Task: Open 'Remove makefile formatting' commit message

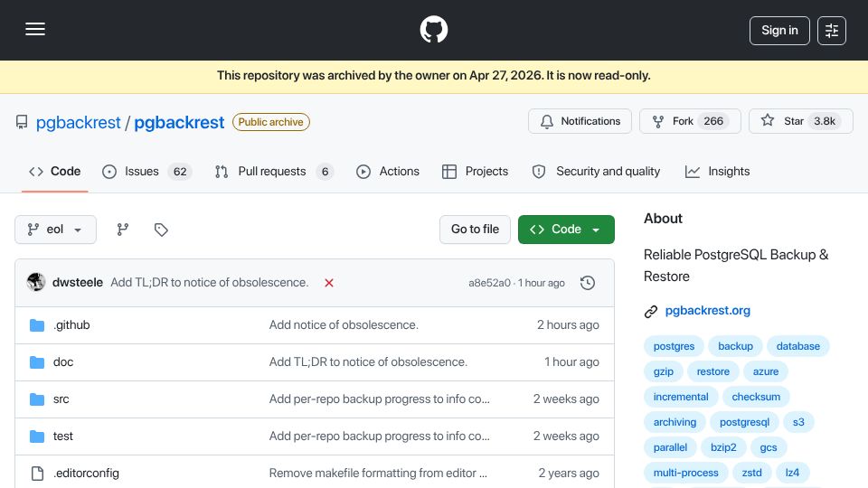Action: click(378, 473)
